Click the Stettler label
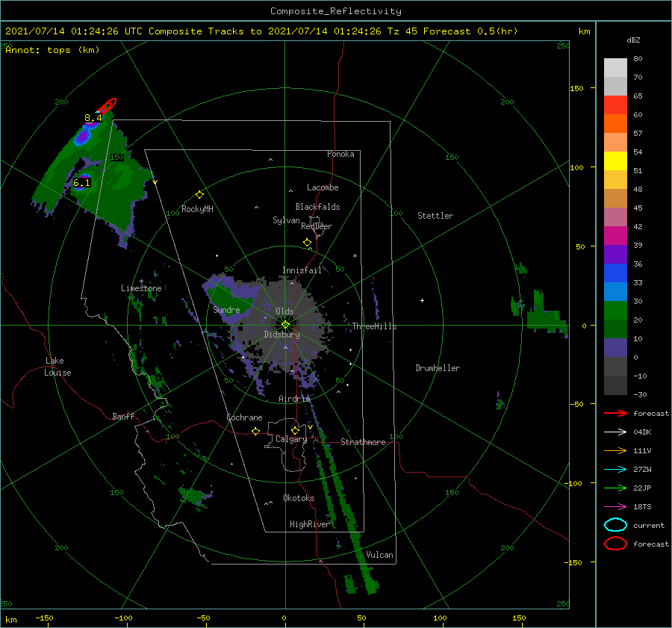The image size is (672, 628). click(x=435, y=216)
